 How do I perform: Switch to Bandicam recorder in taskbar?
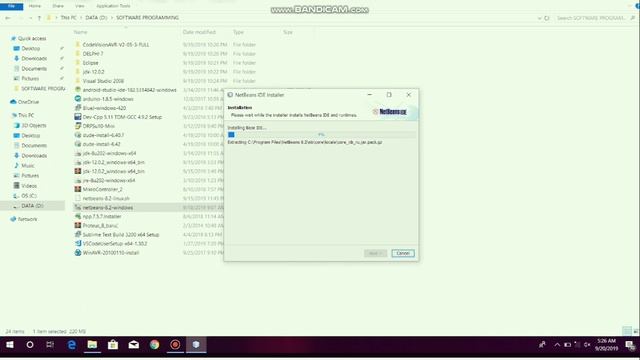coord(175,345)
